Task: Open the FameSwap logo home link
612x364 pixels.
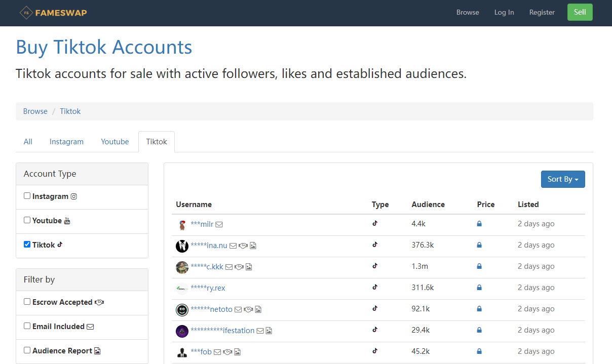Action: 53,13
